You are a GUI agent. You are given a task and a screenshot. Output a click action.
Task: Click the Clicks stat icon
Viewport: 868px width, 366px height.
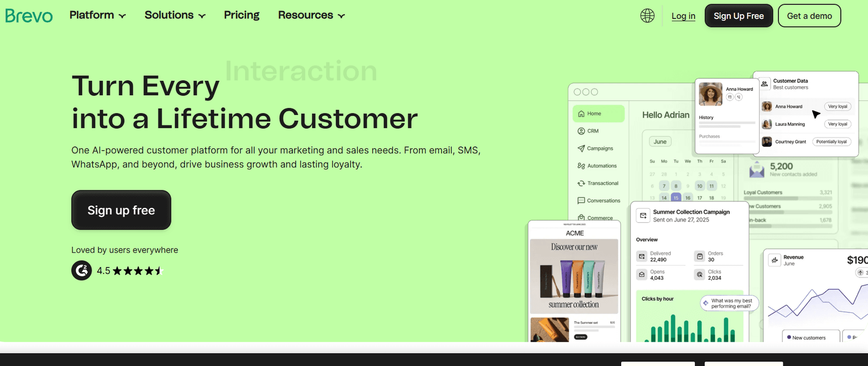coord(700,275)
